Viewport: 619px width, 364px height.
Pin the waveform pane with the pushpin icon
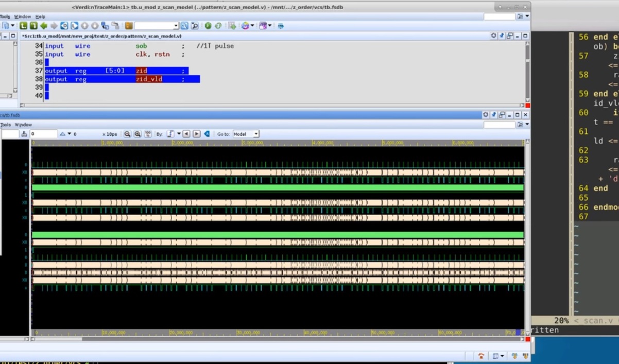click(x=493, y=115)
